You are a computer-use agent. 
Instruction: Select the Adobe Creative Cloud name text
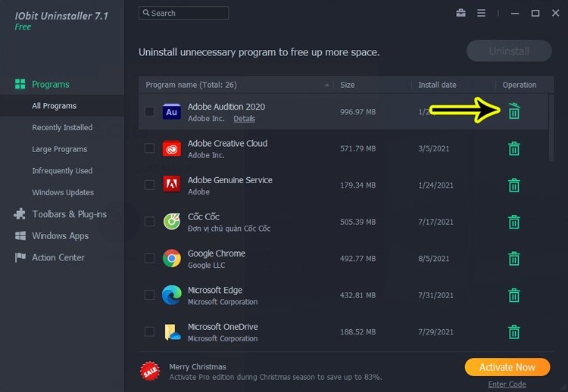[227, 143]
